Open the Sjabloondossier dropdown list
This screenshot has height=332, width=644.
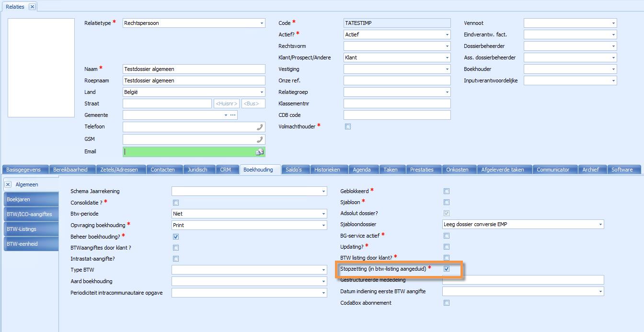click(x=600, y=225)
